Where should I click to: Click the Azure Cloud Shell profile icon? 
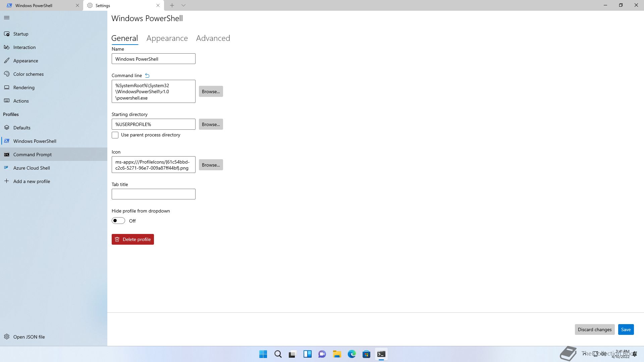click(x=7, y=168)
